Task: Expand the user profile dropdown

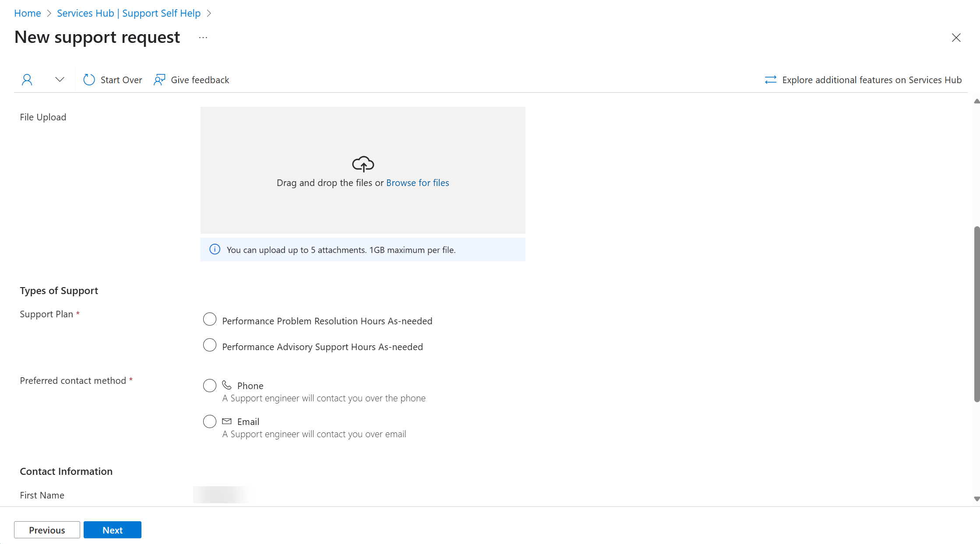Action: click(x=59, y=80)
